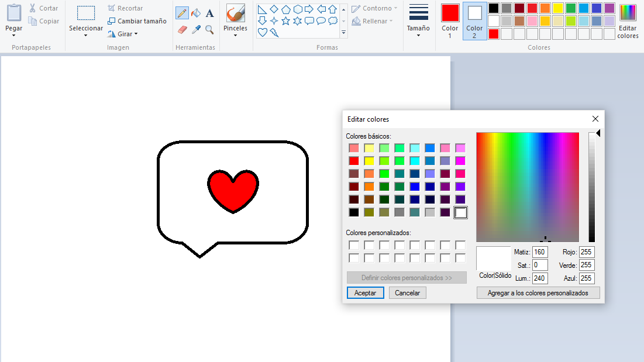Pick the color picker eyedropper tool

(x=196, y=29)
